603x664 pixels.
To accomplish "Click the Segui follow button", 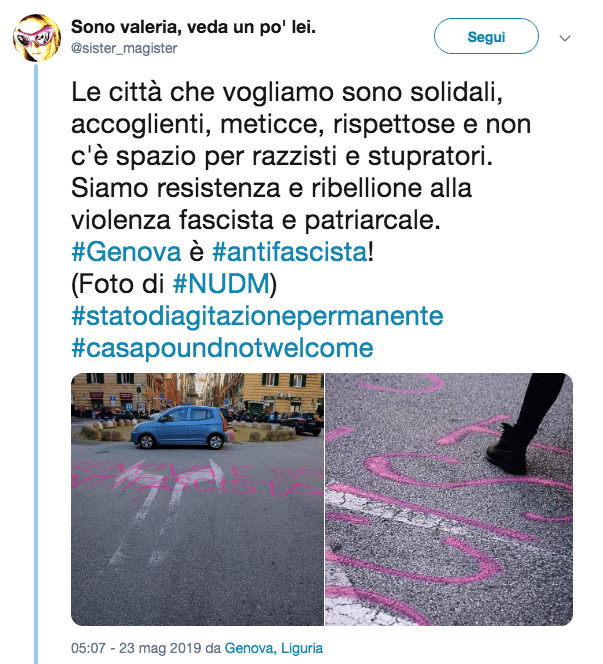I will (x=486, y=36).
